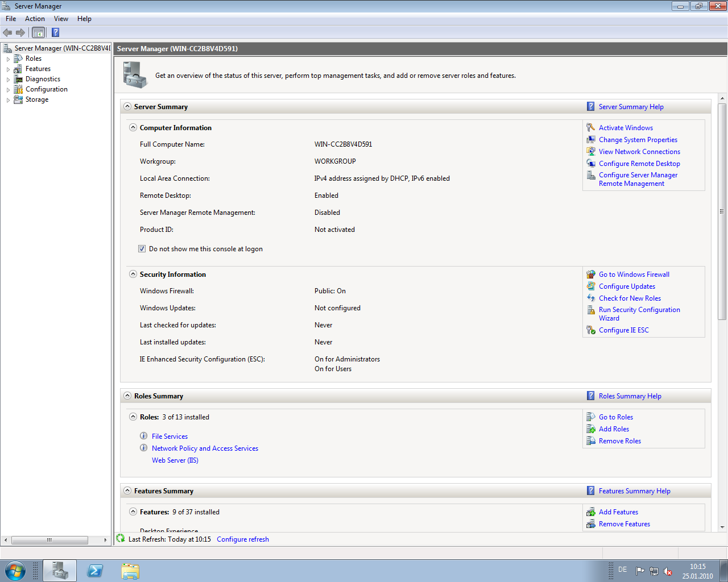This screenshot has width=728, height=582.
Task: Open the View menu
Action: click(61, 19)
